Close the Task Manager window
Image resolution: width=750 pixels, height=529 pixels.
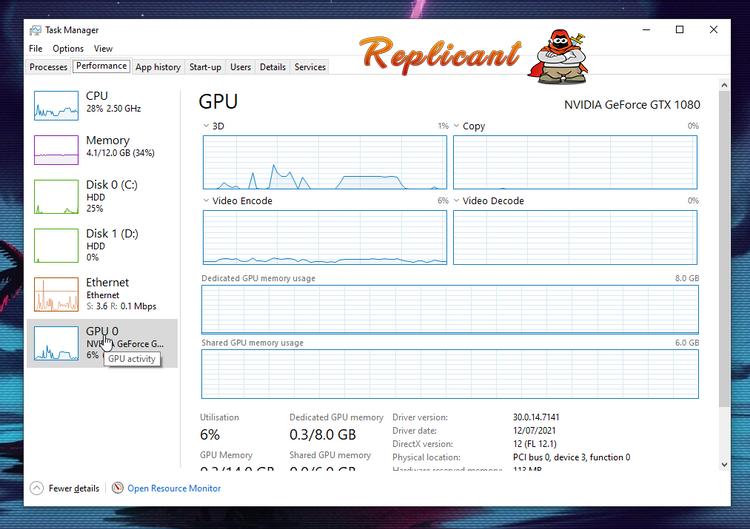click(714, 30)
